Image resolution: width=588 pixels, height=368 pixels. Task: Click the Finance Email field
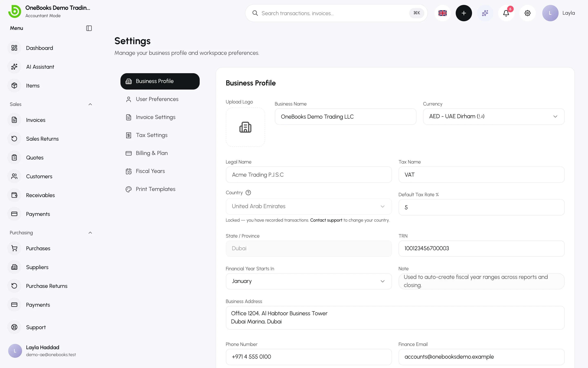click(x=481, y=357)
